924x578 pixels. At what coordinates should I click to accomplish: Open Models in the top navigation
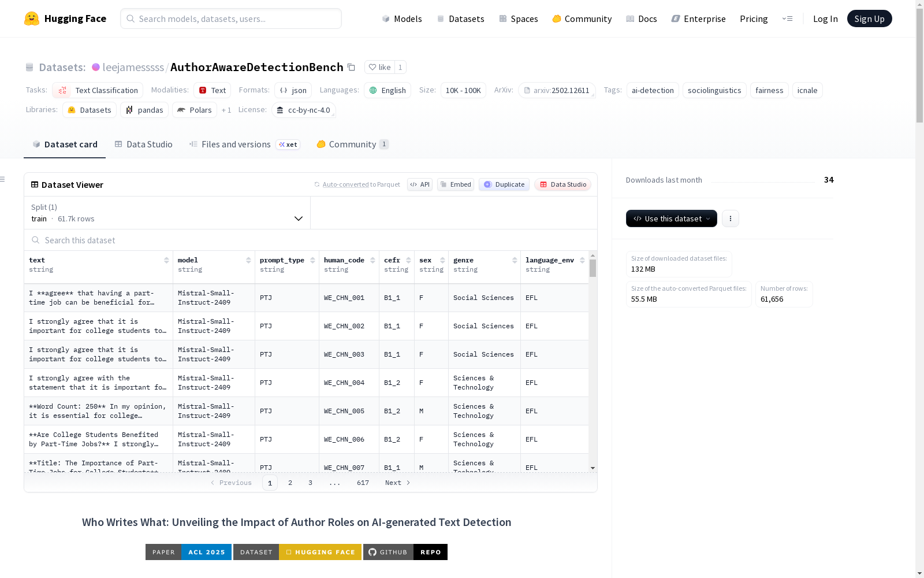(402, 18)
